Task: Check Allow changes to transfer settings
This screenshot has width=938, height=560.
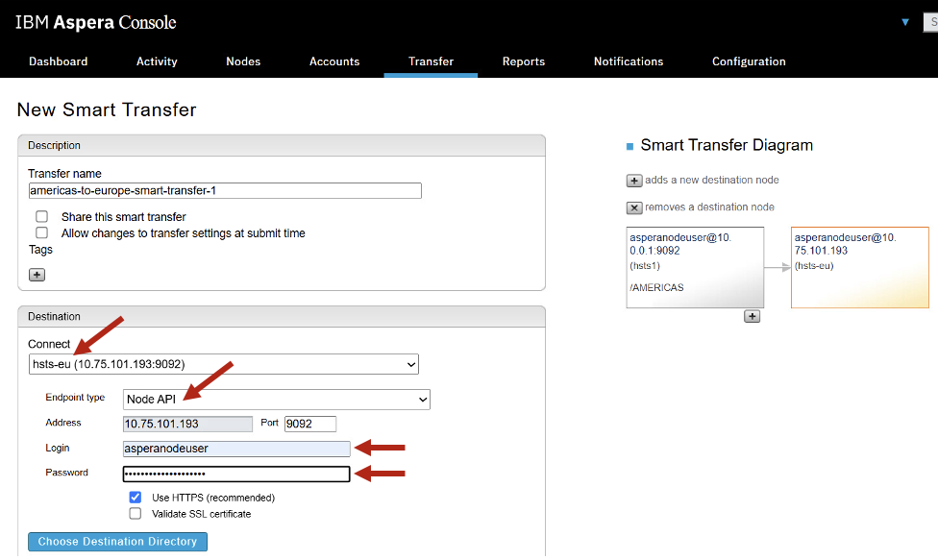Action: tap(42, 232)
